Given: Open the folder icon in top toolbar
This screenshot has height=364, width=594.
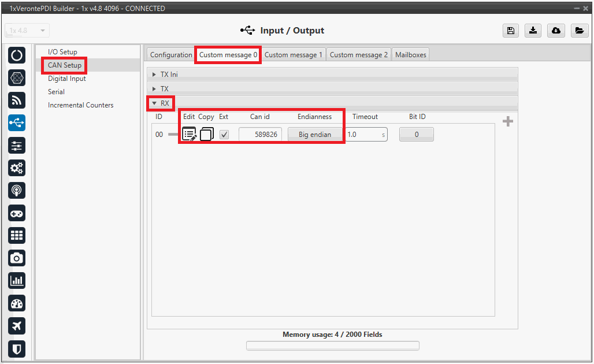Looking at the screenshot, I should pos(578,31).
